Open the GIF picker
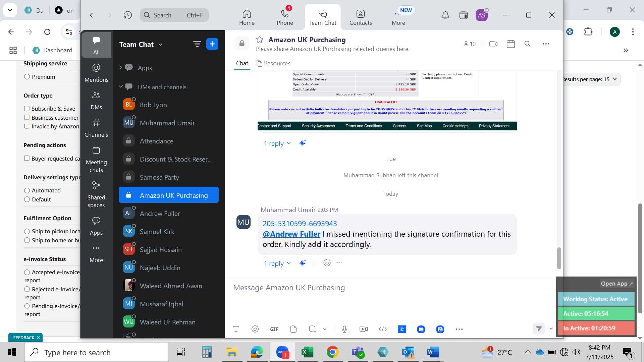This screenshot has height=362, width=644. coord(274,329)
